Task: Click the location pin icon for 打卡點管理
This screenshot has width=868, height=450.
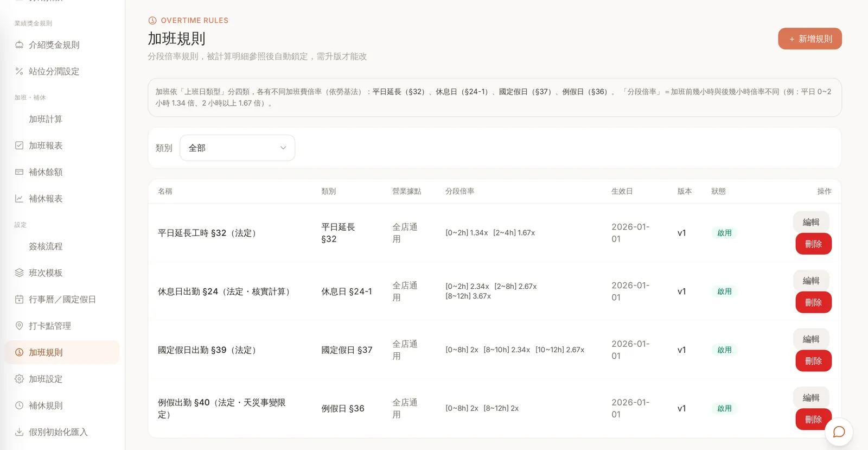Action: click(19, 326)
